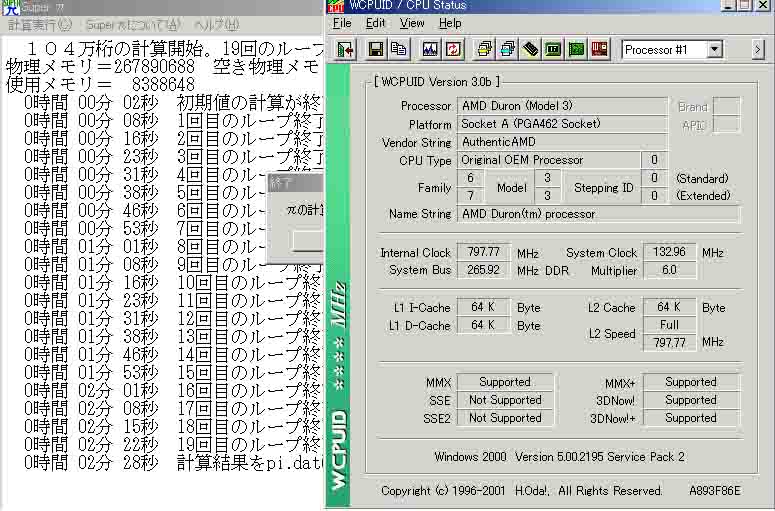This screenshot has width=775, height=511.
Task: Open the ヘルプ menu in Super PI
Action: (x=216, y=25)
